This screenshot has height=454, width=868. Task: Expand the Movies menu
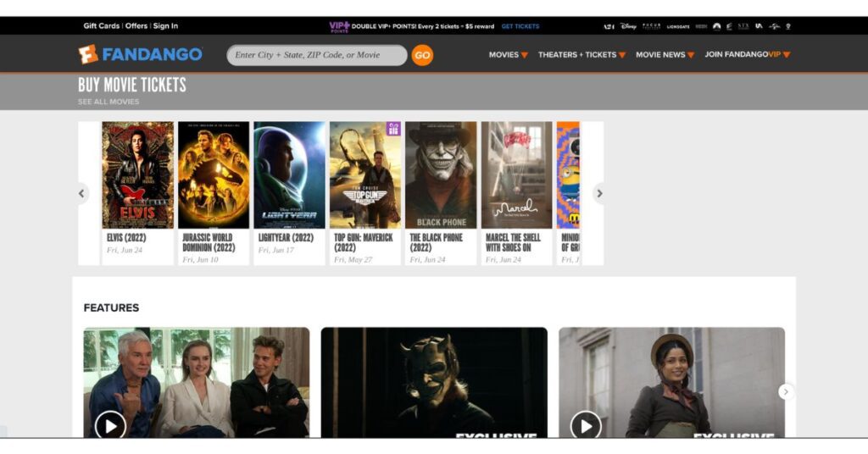509,55
